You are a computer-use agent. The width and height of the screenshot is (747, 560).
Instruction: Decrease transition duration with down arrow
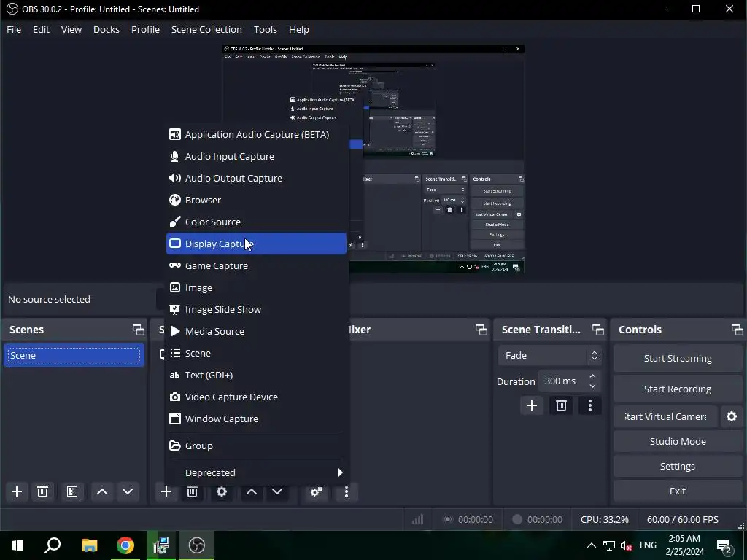point(592,386)
